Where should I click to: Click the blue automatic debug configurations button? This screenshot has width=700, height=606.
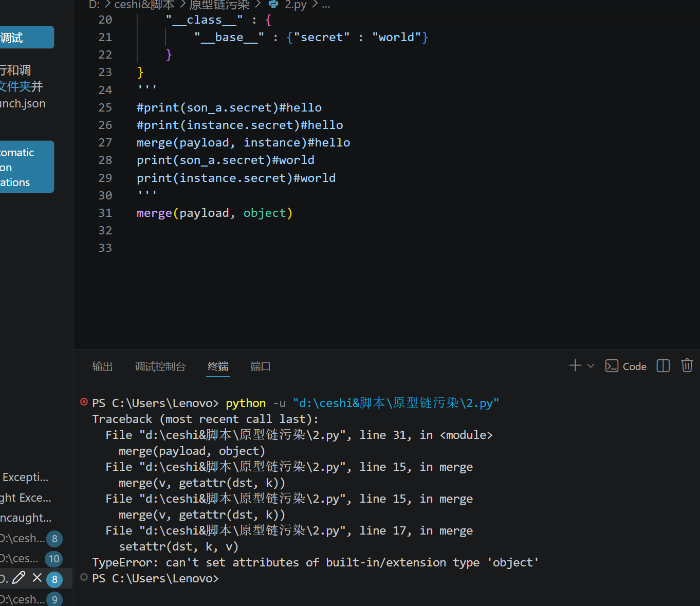coord(27,167)
